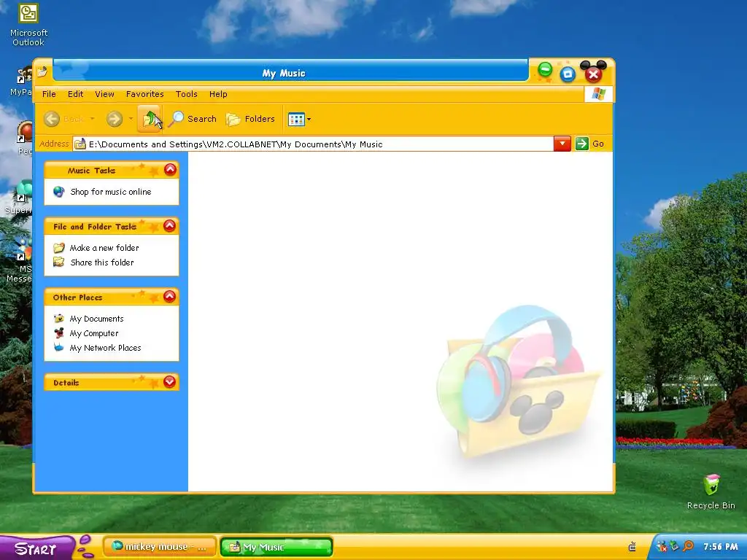Click the globe icon beside Shop for music

click(58, 192)
